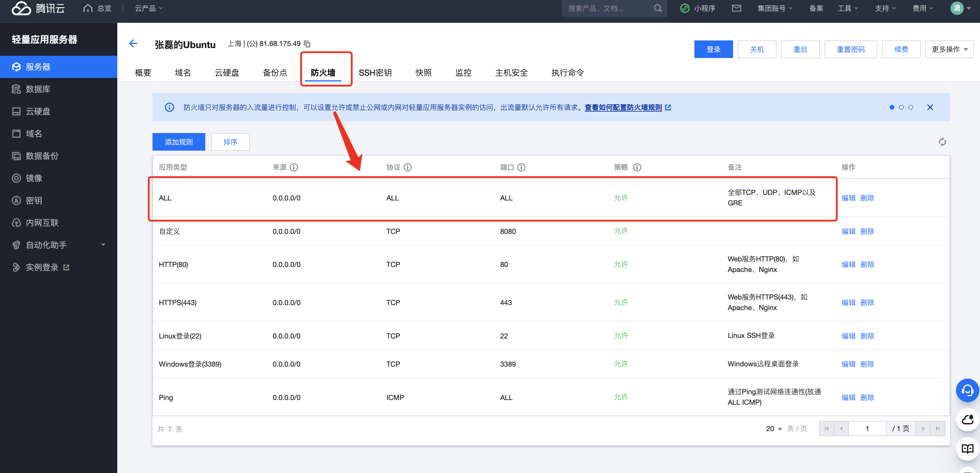Click the 续费 button

tap(901, 50)
